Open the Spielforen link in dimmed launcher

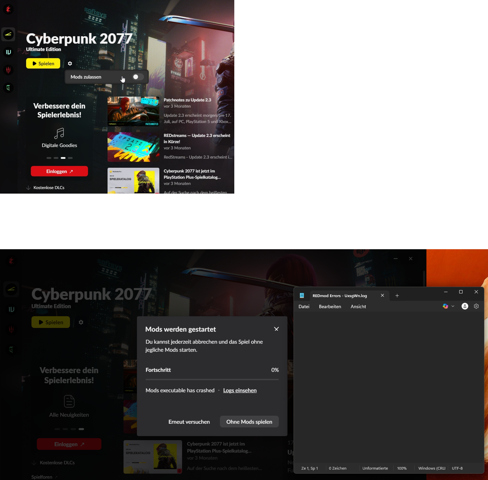pos(44,477)
